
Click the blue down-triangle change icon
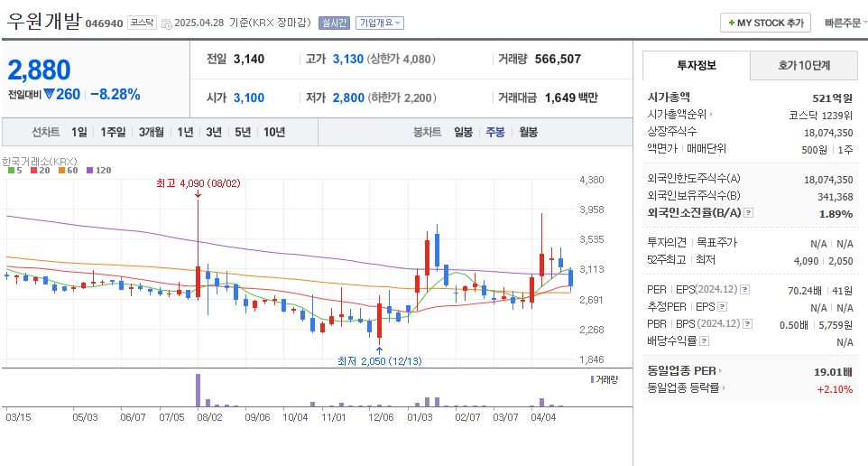pyautogui.click(x=49, y=94)
